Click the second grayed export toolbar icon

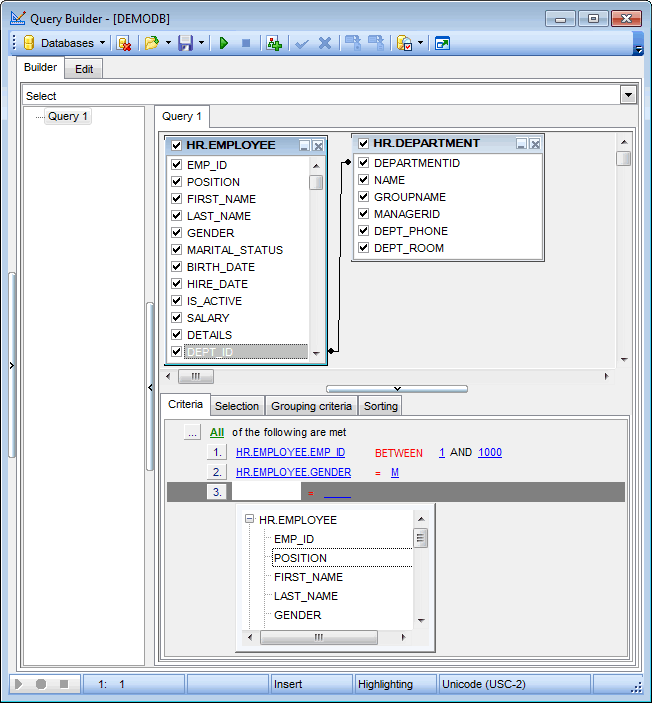coord(376,43)
